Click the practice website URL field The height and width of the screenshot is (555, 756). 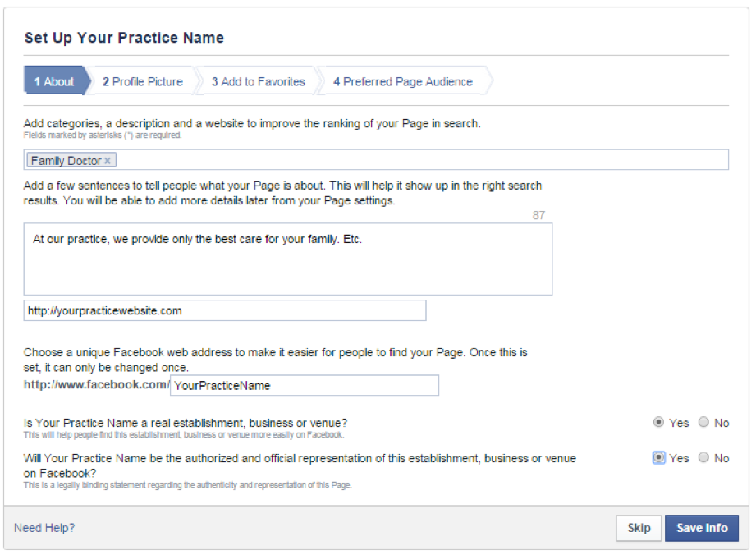pos(225,310)
